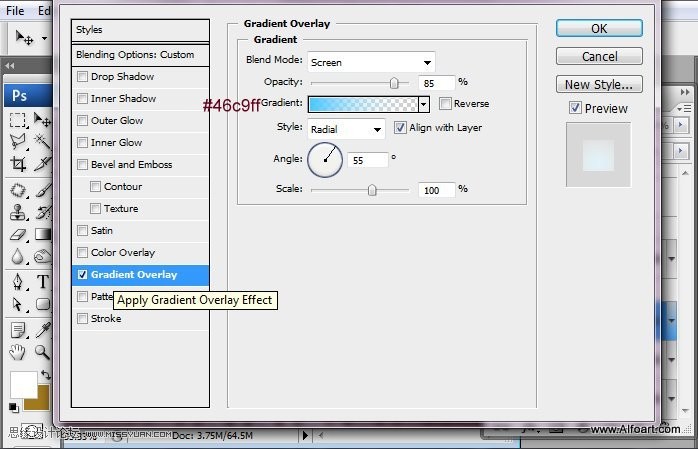Select the Eraser tool
The image size is (698, 449).
pyautogui.click(x=18, y=234)
